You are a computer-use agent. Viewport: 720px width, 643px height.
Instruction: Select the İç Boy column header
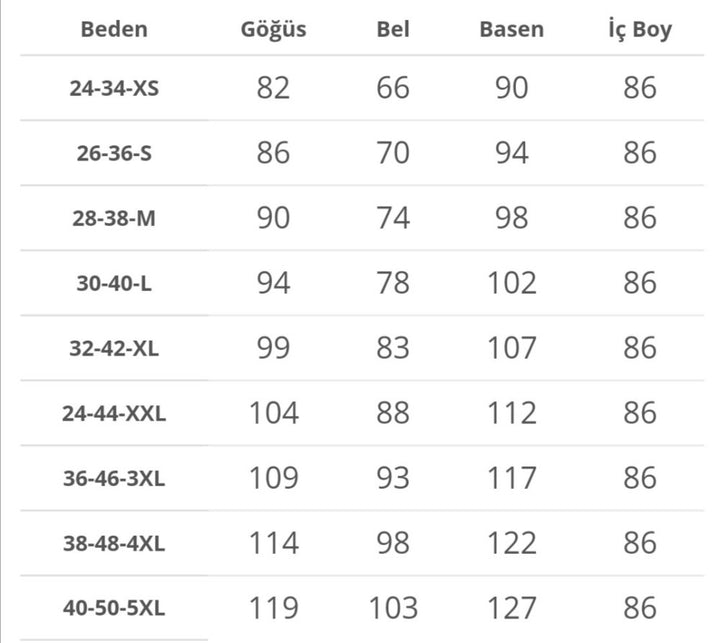pos(640,28)
